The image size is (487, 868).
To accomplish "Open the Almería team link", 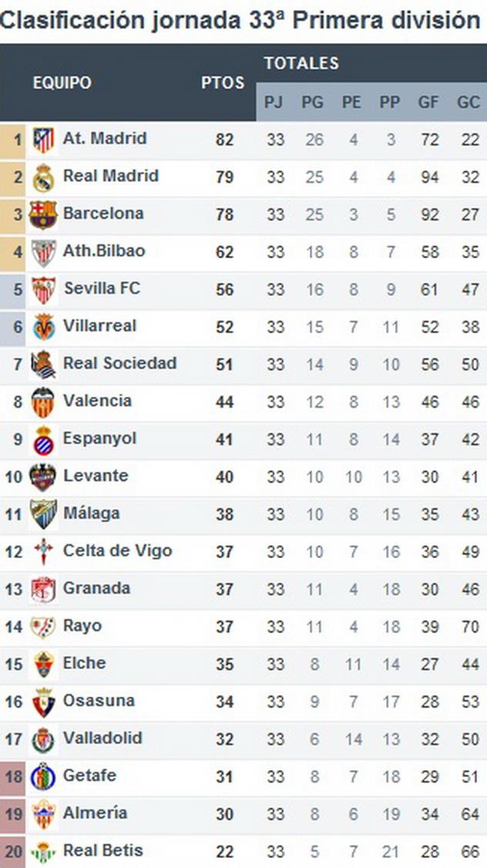I will [x=95, y=812].
